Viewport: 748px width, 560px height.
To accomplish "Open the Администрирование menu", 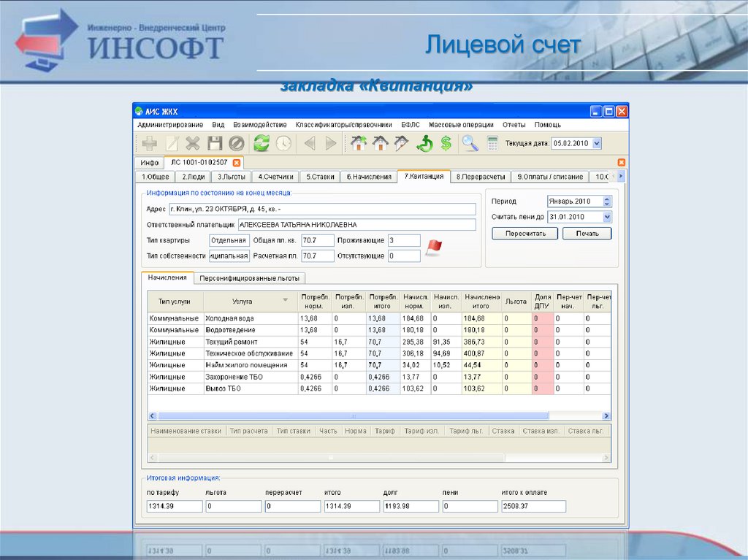I will (x=170, y=125).
